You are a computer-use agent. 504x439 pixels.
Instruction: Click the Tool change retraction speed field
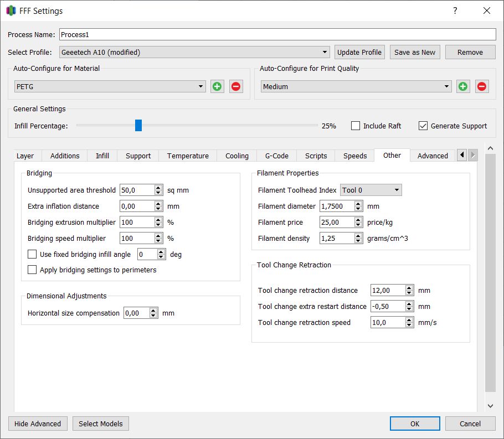[388, 322]
